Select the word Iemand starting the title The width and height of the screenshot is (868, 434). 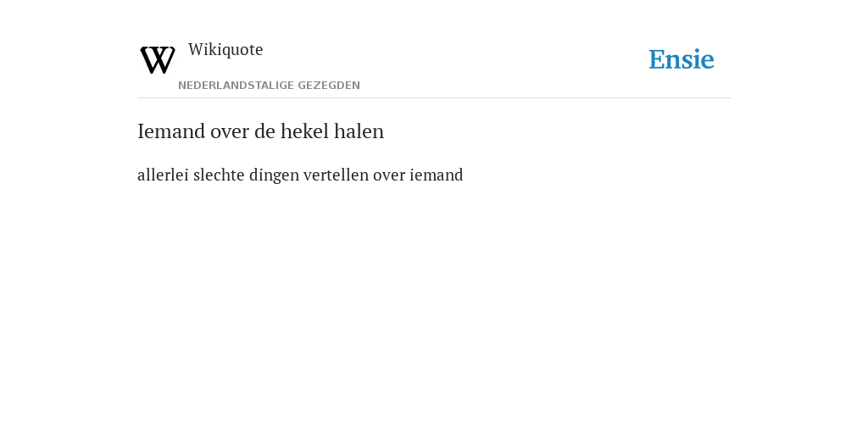171,131
